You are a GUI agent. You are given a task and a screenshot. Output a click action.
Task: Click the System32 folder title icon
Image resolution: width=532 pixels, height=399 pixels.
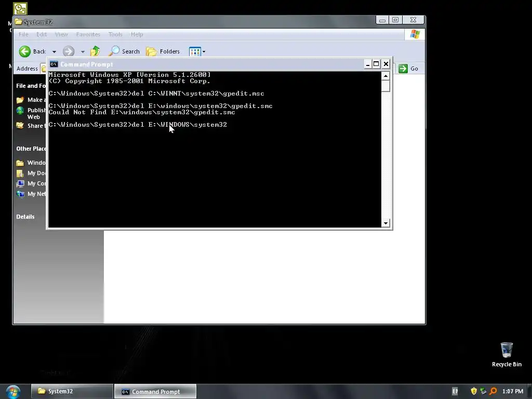pos(19,22)
